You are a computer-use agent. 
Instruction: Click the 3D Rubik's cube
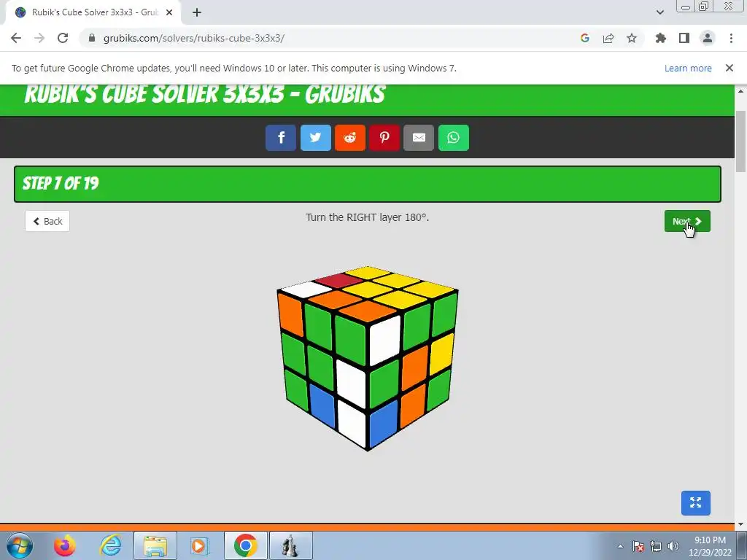click(x=368, y=358)
